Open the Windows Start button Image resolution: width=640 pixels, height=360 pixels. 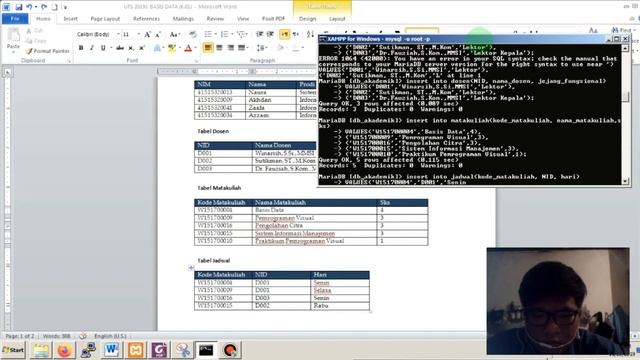(x=13, y=350)
